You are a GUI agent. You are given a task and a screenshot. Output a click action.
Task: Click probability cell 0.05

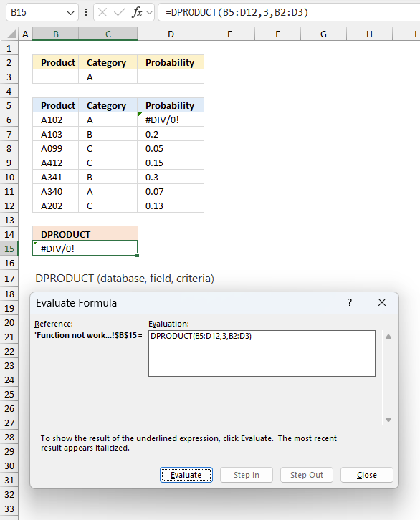(171, 148)
